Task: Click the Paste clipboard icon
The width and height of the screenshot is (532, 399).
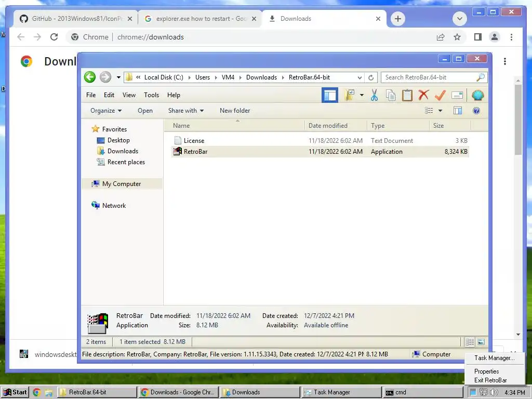Action: click(407, 96)
